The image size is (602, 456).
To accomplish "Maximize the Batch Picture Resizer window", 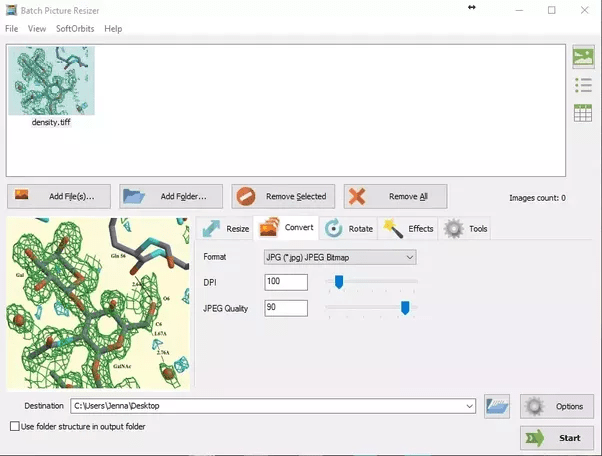I will (551, 10).
